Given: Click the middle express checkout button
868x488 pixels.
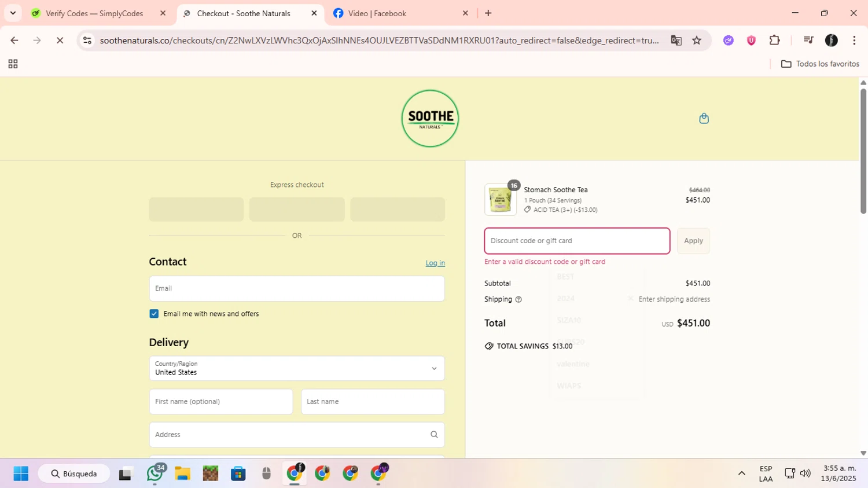Looking at the screenshot, I should click(x=297, y=210).
